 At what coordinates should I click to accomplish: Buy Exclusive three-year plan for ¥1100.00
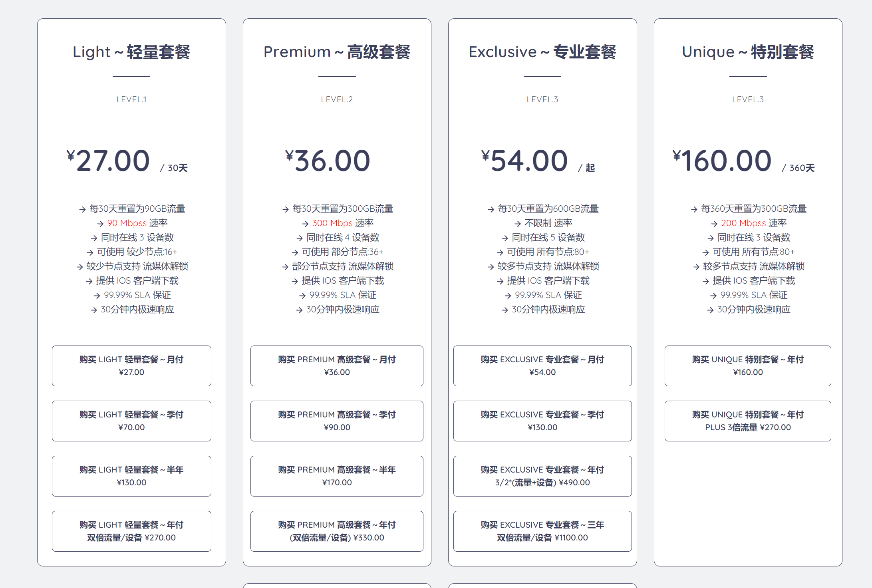click(542, 531)
